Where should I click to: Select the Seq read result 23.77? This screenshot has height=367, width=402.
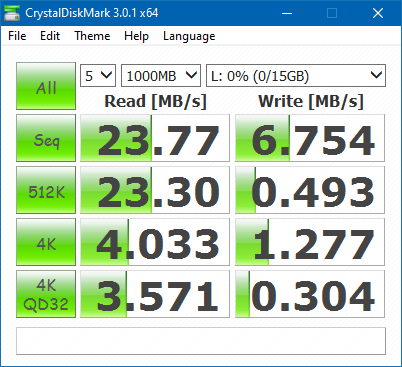tap(155, 138)
